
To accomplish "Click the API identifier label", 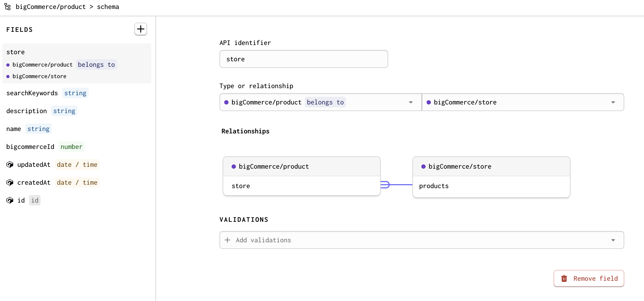I will coord(245,43).
